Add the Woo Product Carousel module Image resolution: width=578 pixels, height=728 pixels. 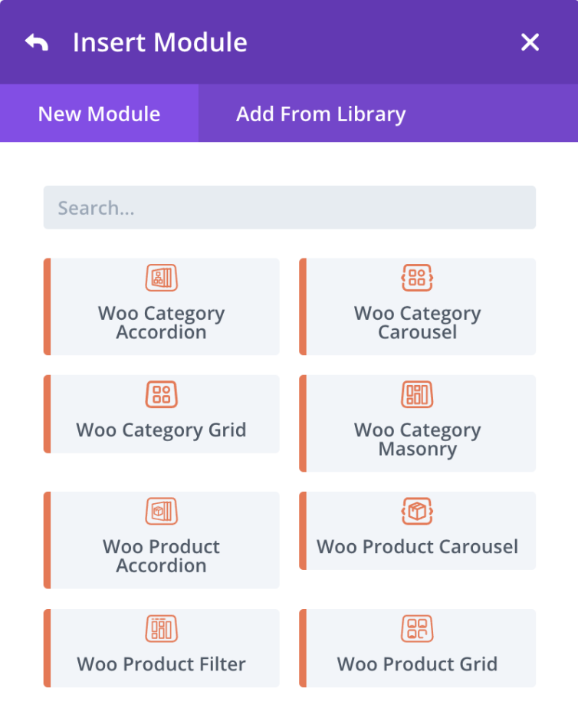417,531
